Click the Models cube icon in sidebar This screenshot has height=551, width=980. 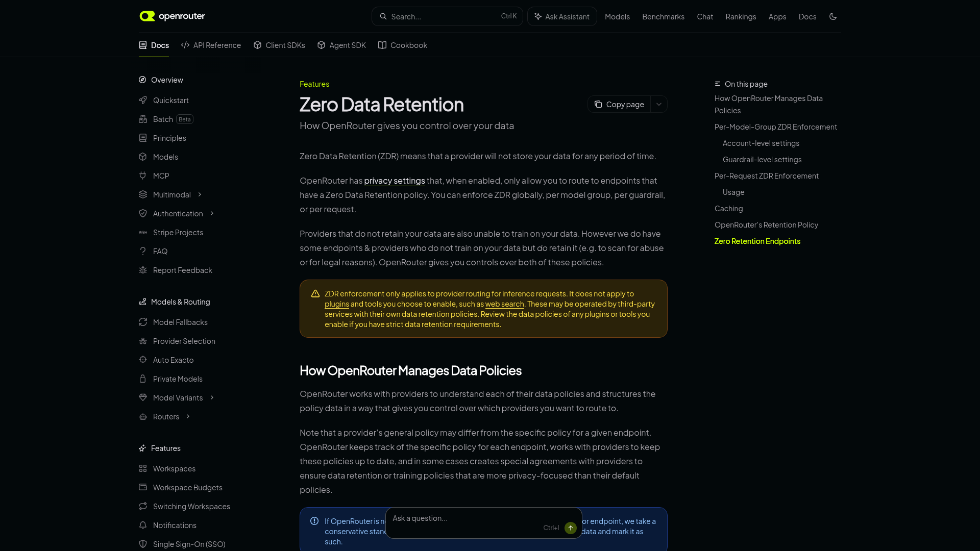(143, 157)
